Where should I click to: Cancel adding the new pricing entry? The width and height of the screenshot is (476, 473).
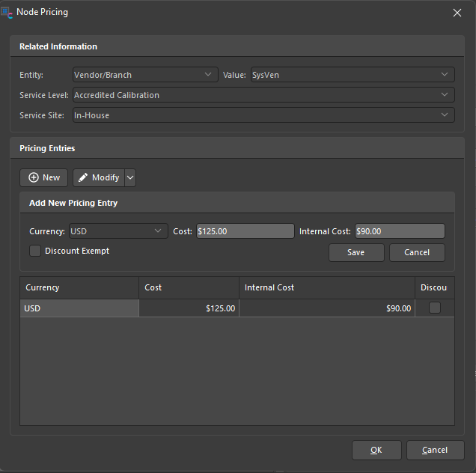click(x=417, y=252)
